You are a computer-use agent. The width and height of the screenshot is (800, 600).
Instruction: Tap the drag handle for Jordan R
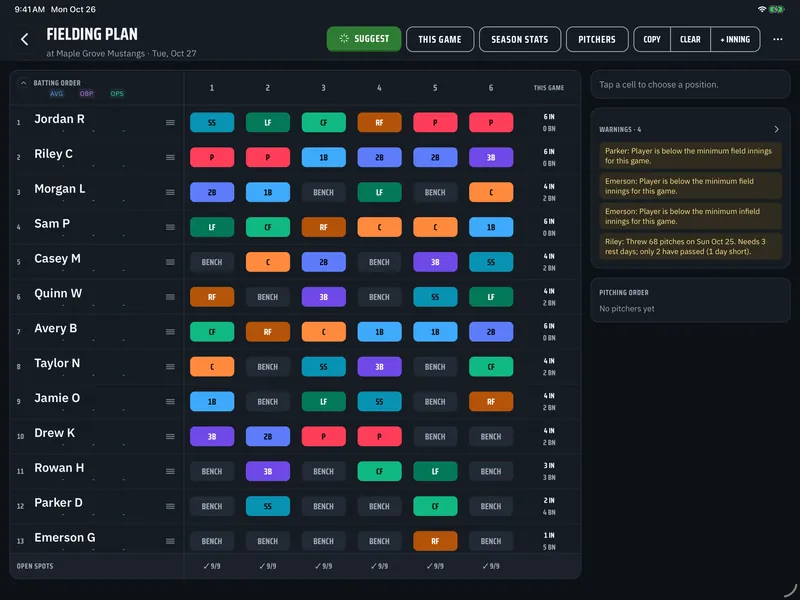tap(170, 122)
